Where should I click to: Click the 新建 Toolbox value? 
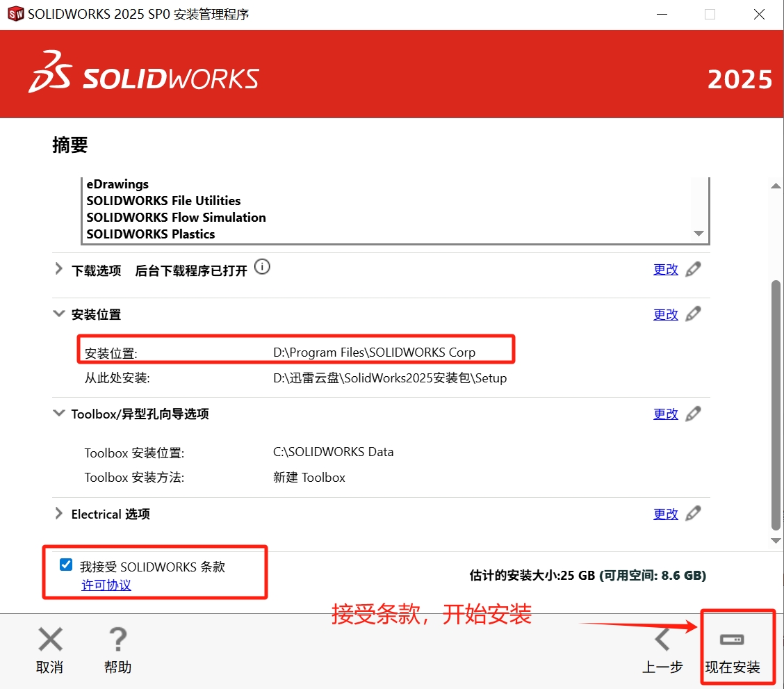tap(309, 478)
